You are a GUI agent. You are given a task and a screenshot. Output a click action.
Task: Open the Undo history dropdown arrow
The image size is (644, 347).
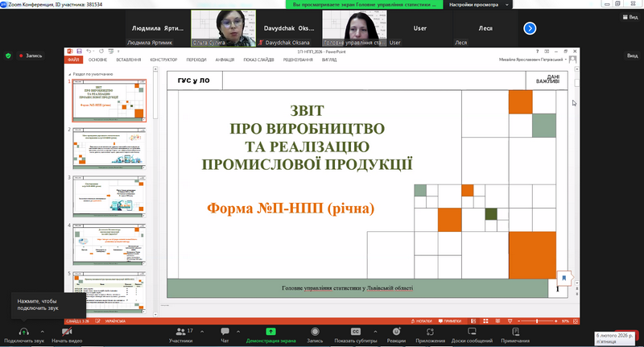click(x=93, y=52)
